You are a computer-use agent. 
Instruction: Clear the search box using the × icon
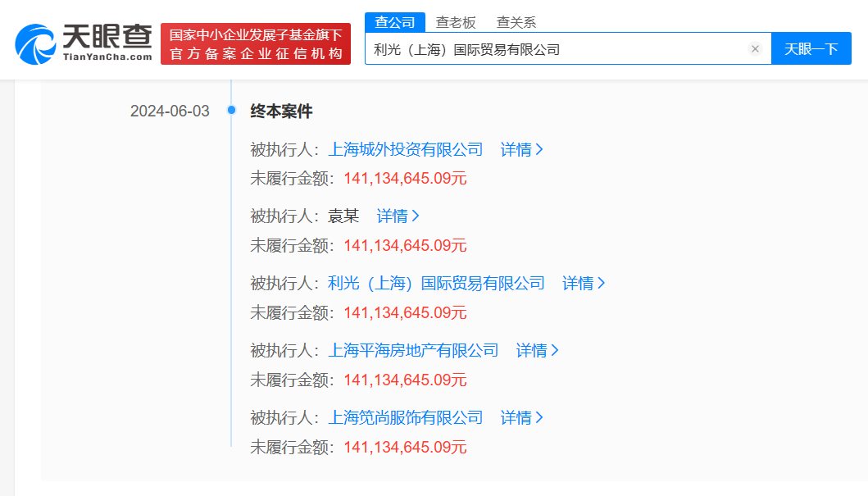click(755, 48)
